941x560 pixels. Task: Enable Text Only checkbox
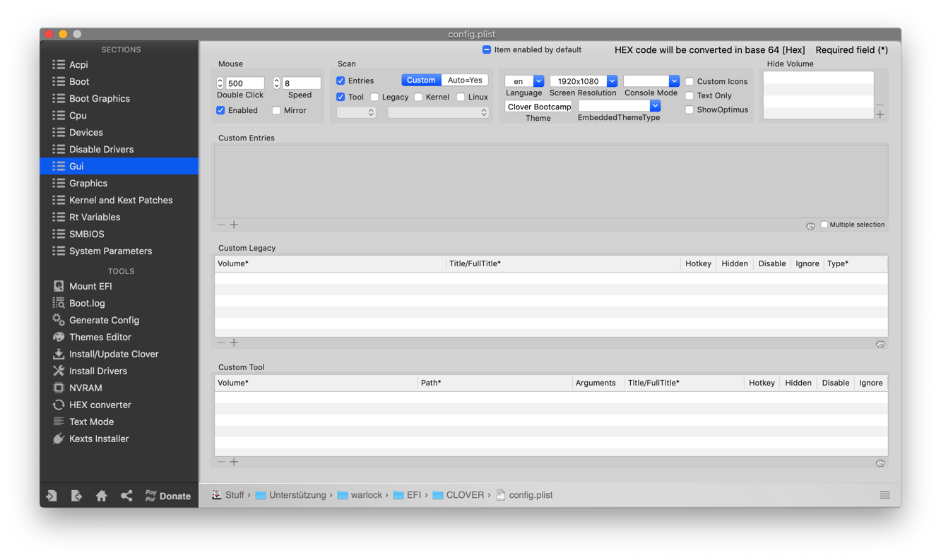pyautogui.click(x=690, y=95)
